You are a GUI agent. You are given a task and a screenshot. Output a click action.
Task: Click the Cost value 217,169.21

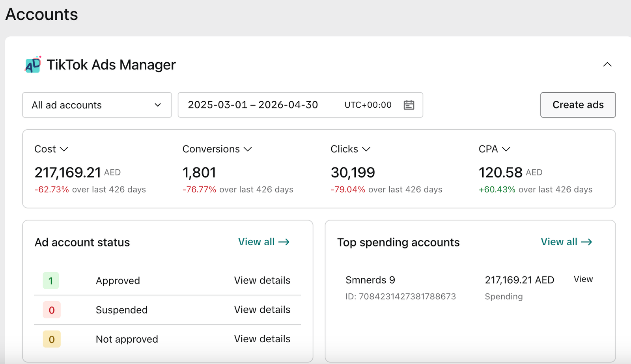68,172
